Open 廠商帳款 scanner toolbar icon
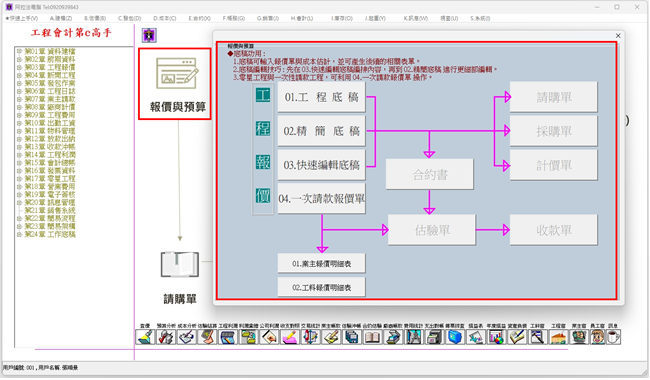This screenshot has width=650, height=380. pyautogui.click(x=393, y=337)
